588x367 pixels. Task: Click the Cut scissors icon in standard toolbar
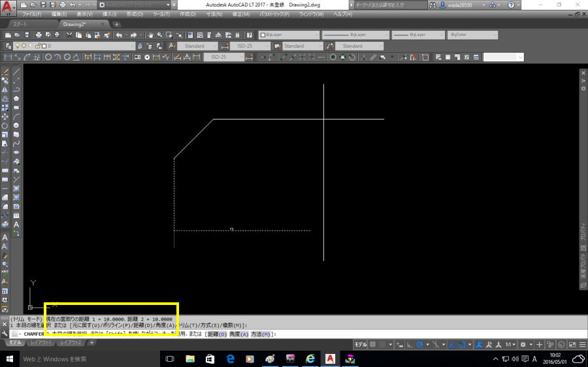69,35
